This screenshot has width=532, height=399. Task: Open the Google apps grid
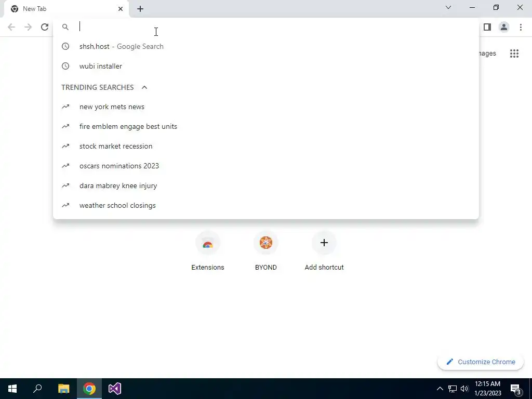[x=514, y=54]
